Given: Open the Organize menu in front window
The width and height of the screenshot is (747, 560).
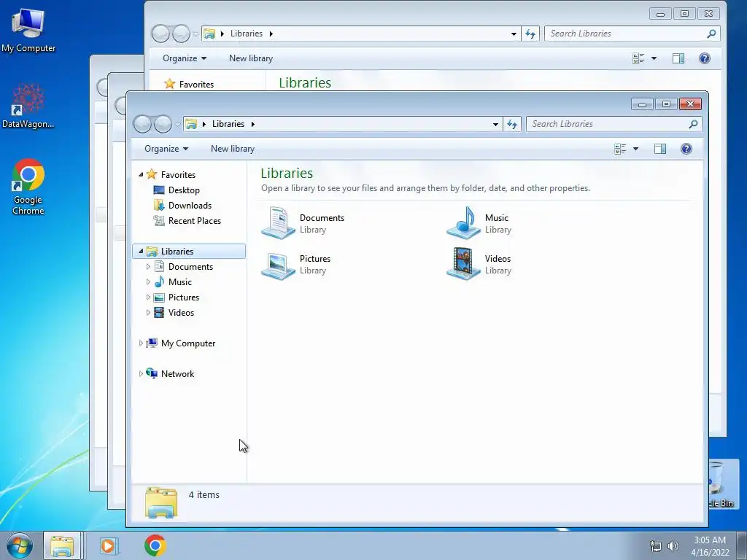Looking at the screenshot, I should [166, 149].
